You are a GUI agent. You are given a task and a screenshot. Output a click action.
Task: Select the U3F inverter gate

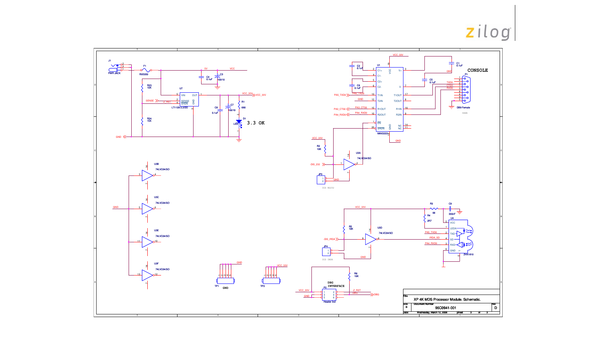[147, 275]
